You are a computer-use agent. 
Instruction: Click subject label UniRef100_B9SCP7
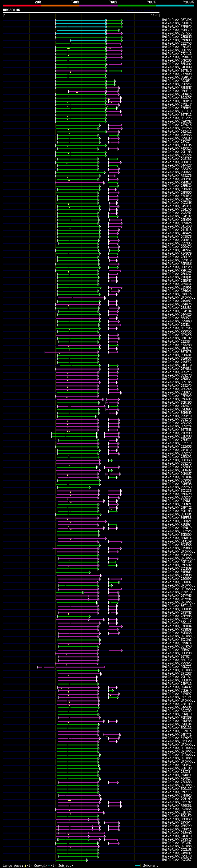(x=177, y=98)
